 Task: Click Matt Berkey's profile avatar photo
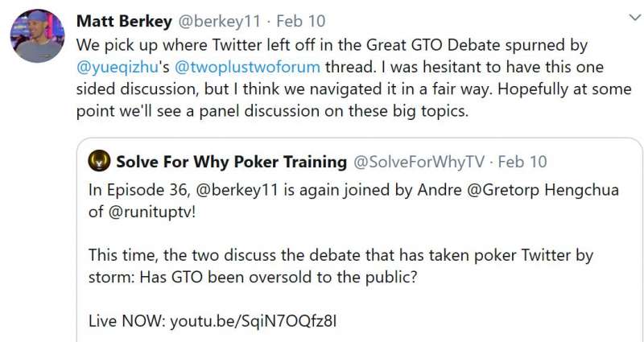(x=37, y=35)
